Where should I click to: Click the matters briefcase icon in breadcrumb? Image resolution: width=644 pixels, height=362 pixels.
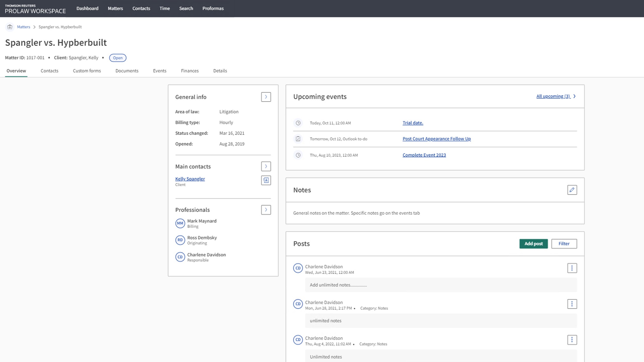click(10, 27)
